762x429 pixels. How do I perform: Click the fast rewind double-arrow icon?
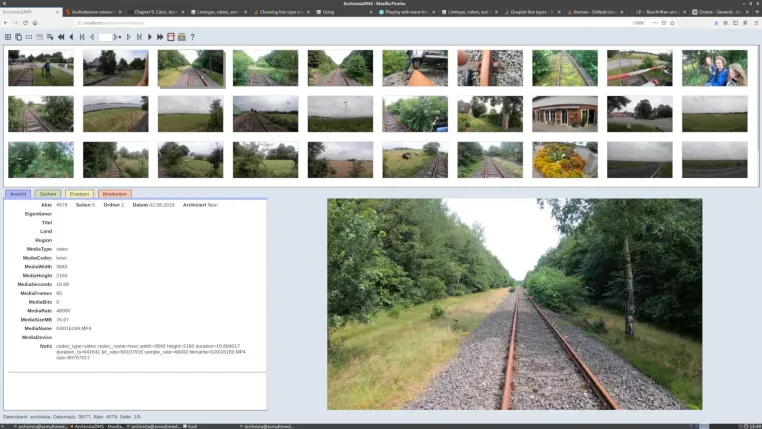(x=61, y=37)
